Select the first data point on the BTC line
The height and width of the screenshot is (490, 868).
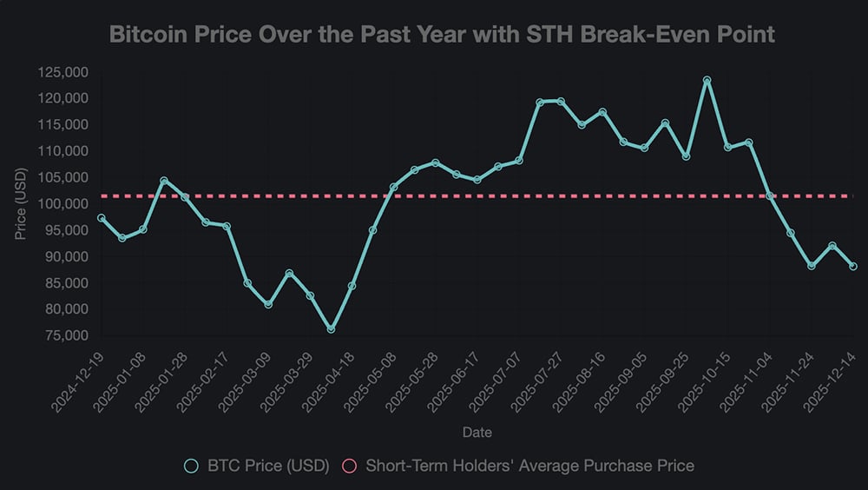pyautogui.click(x=102, y=218)
